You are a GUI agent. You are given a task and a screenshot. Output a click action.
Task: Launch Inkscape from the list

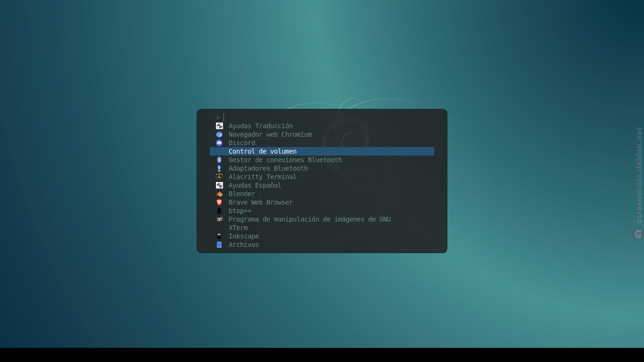pos(322,236)
